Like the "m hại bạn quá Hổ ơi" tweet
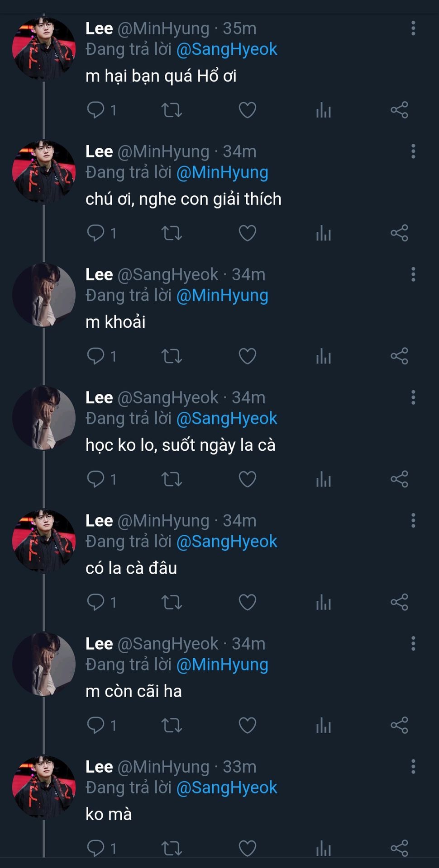Viewport: 439px width, 868px height. click(248, 110)
